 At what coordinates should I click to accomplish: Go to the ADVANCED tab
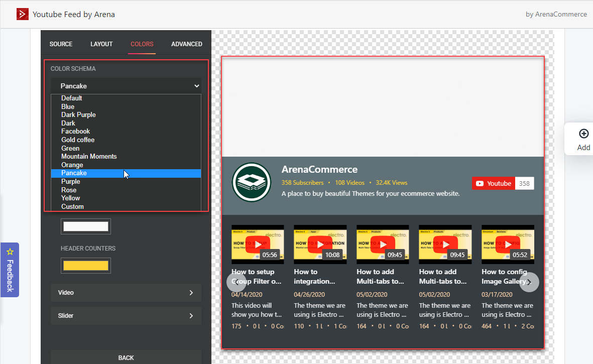point(186,44)
